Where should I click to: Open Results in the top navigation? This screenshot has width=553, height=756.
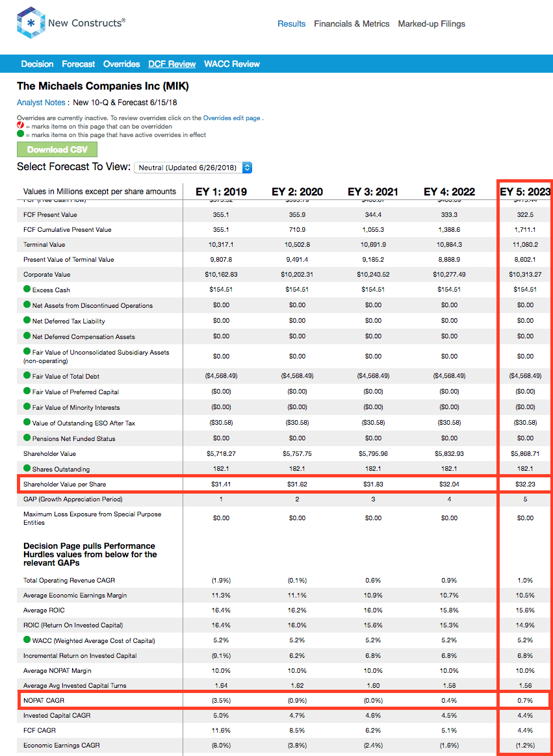292,23
